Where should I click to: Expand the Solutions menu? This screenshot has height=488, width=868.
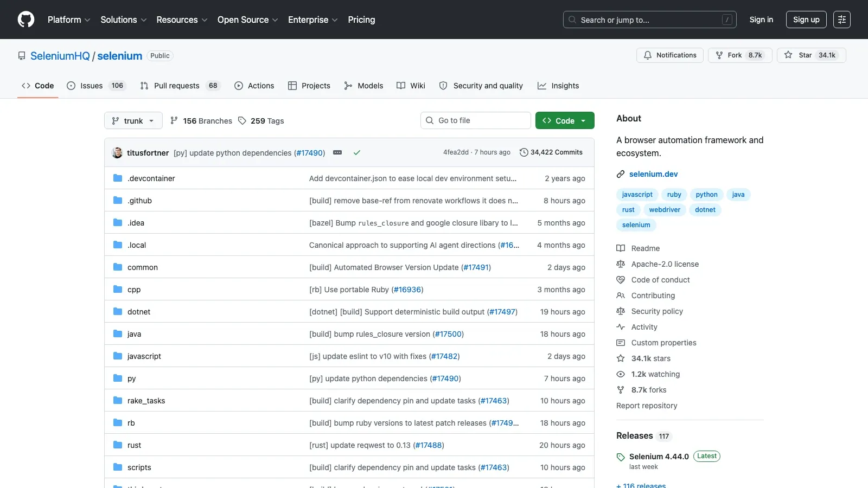pos(124,20)
